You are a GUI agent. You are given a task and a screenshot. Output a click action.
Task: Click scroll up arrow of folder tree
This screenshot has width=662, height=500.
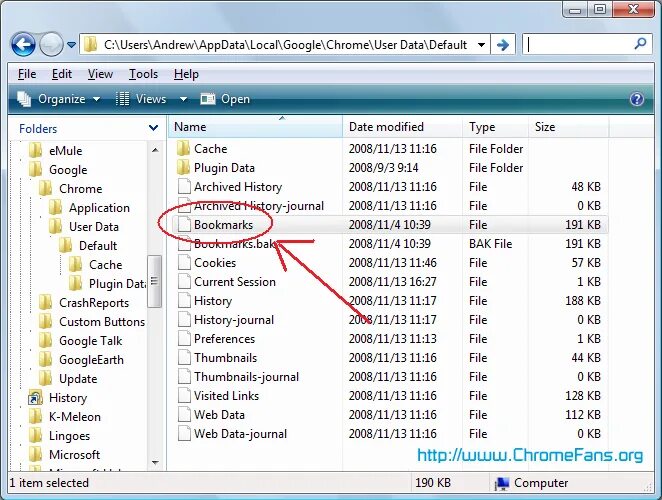click(x=155, y=150)
